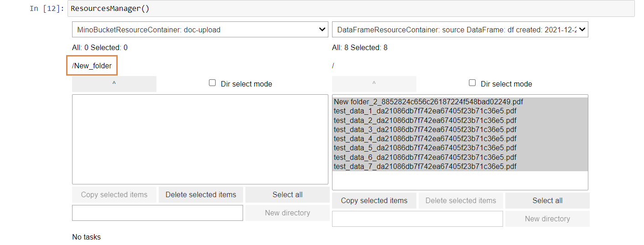Focus the right new directory name field
644x245 pixels.
[x=417, y=219]
